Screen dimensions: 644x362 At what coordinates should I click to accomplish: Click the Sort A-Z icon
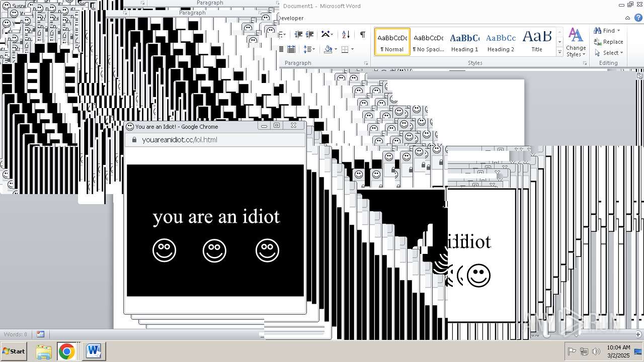(x=346, y=34)
